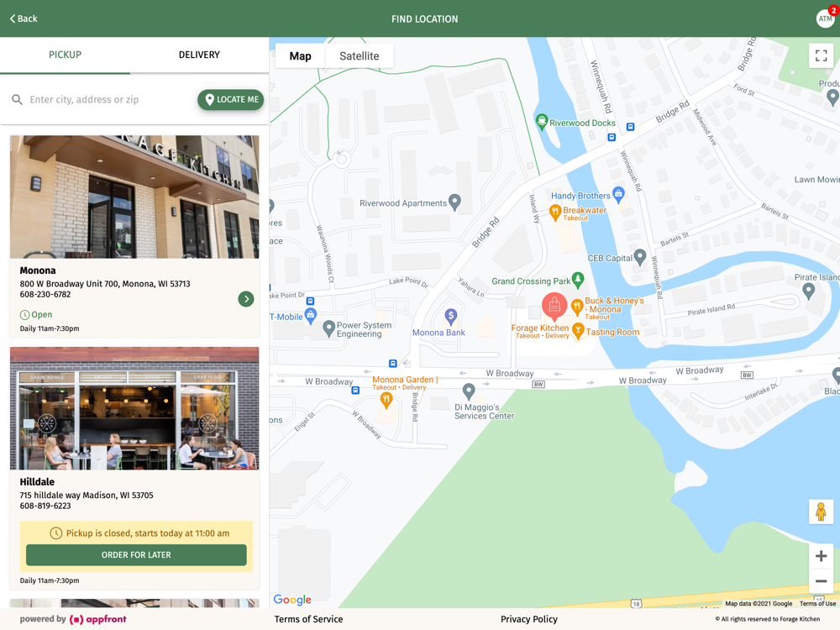Click the Pirate Island map pin
840x630 pixels.
tap(809, 291)
